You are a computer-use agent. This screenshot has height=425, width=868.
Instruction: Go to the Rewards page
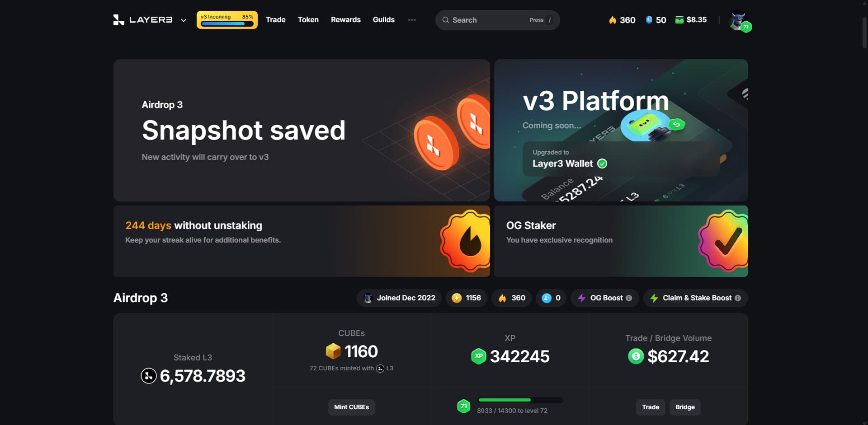345,20
